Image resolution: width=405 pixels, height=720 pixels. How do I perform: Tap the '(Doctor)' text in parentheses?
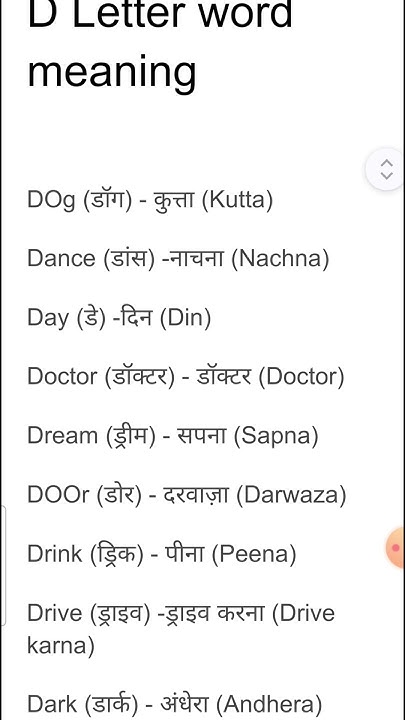coord(301,377)
